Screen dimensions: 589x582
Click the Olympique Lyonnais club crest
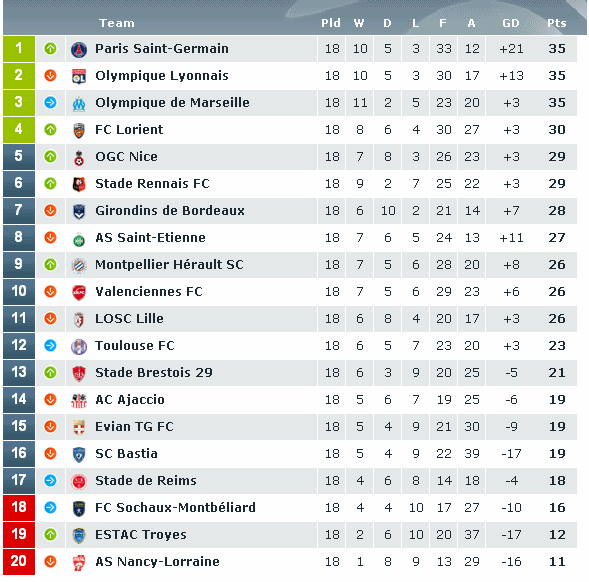[79, 76]
